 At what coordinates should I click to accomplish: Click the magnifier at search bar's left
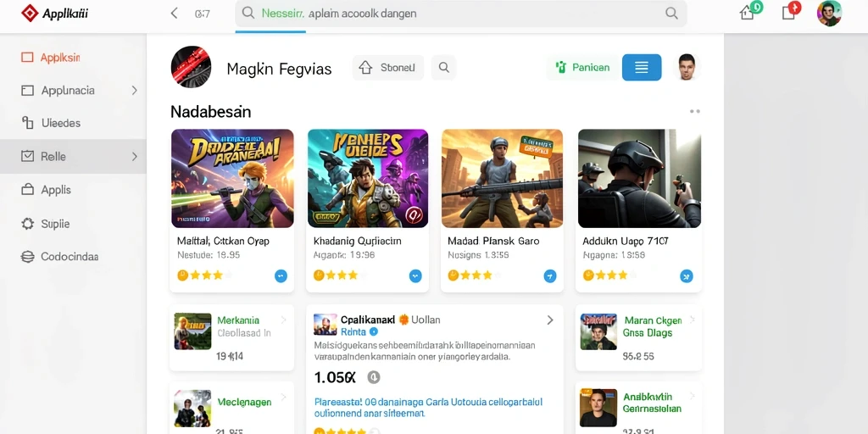(248, 14)
